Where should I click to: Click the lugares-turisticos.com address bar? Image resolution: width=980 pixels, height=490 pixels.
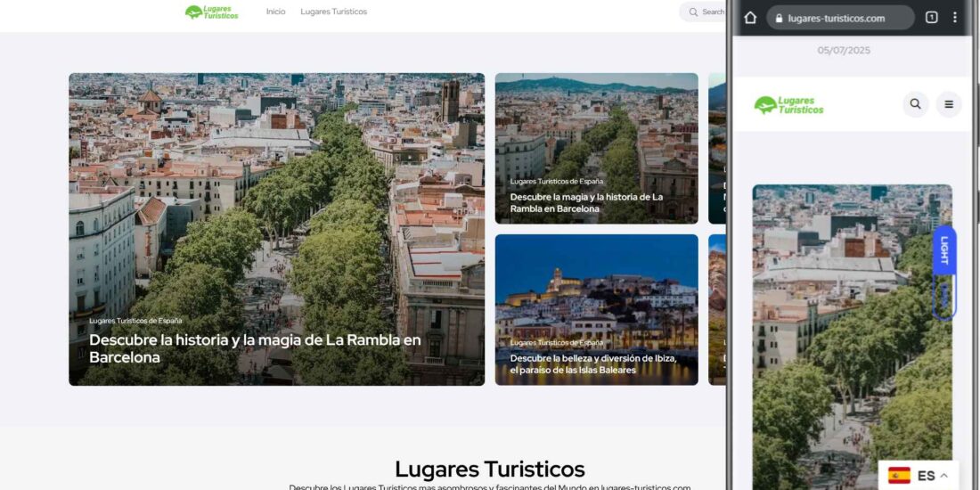pyautogui.click(x=840, y=18)
